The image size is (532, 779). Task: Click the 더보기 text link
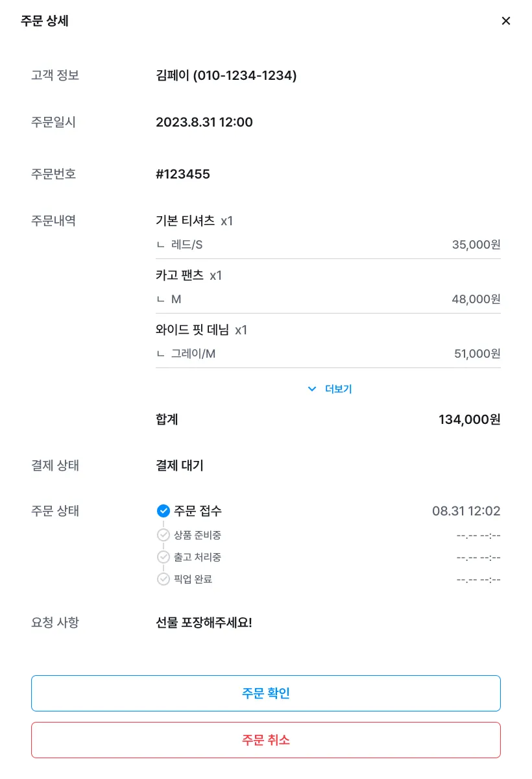coord(339,389)
